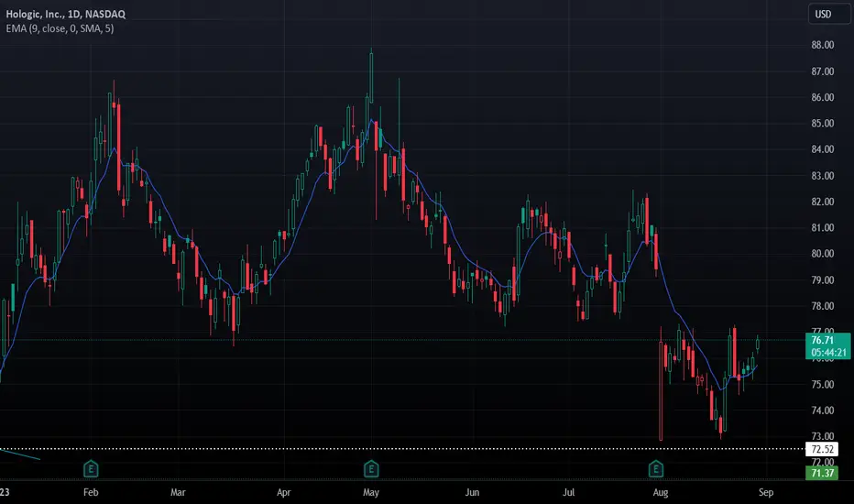Click the 84.00 price axis label
Image resolution: width=854 pixels, height=504 pixels.
pyautogui.click(x=823, y=149)
